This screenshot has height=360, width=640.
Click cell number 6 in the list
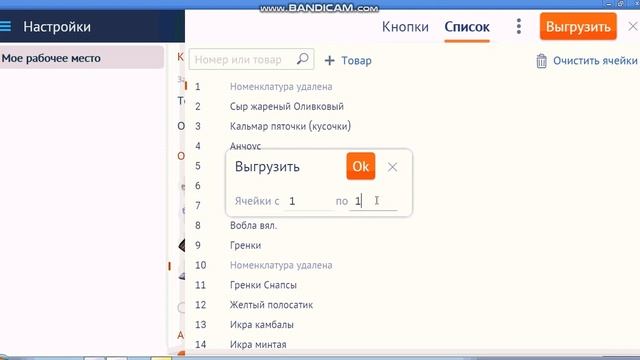(x=198, y=186)
